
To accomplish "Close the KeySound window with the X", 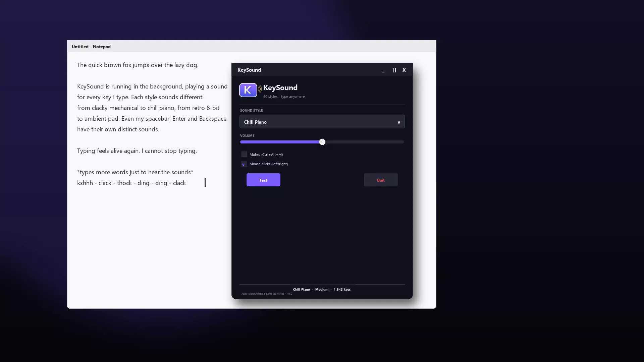I will point(404,70).
